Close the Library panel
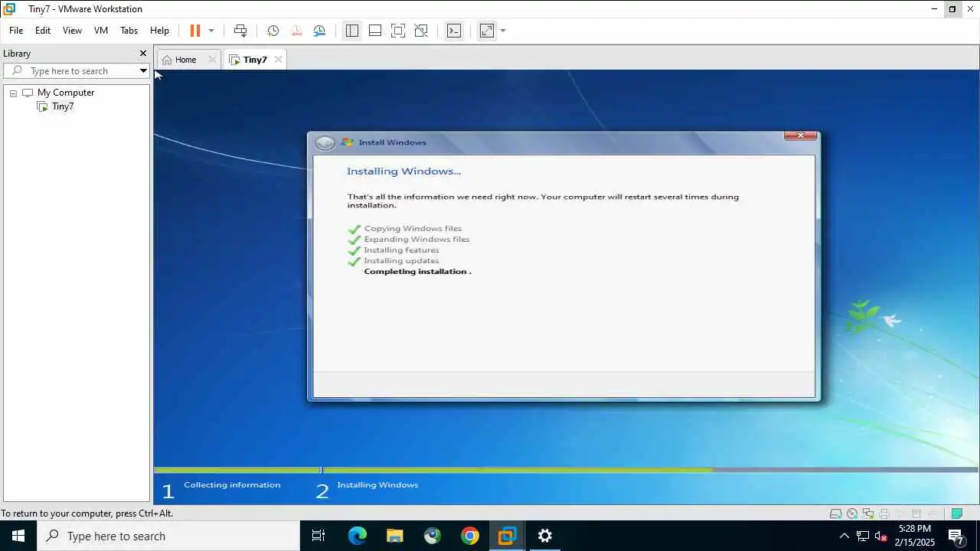 pos(142,54)
